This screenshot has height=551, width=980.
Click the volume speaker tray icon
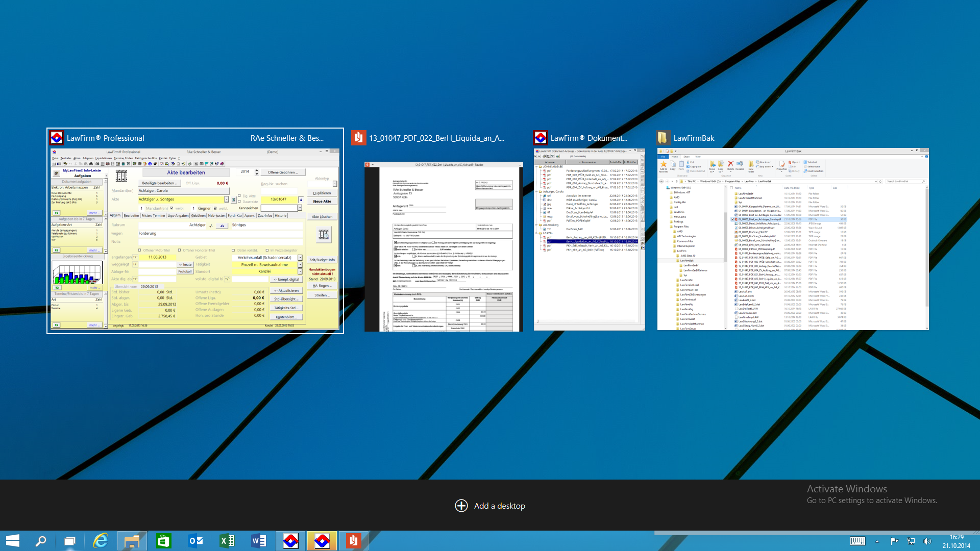tap(927, 541)
